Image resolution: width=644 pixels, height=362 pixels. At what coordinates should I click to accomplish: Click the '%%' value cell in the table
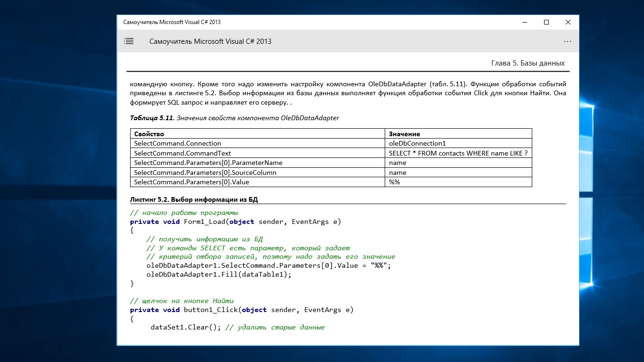point(458,182)
